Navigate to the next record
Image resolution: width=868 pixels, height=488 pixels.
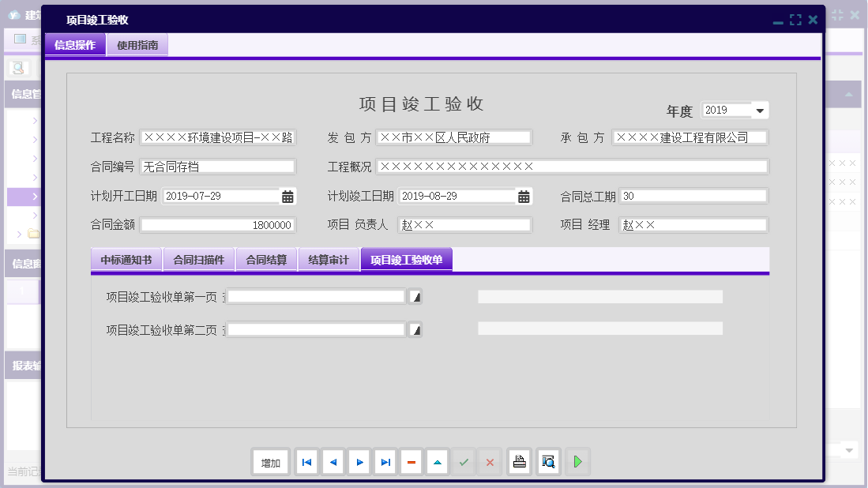coord(359,462)
